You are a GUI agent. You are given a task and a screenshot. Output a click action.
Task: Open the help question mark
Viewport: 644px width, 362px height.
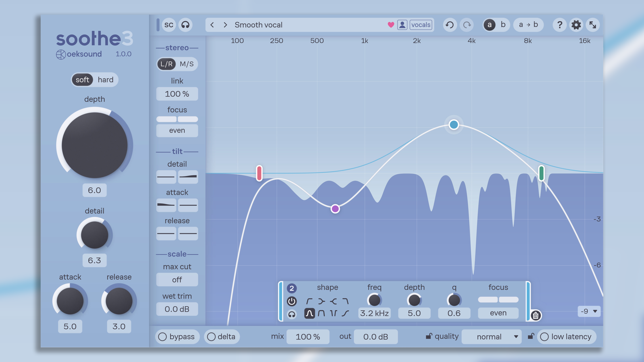[560, 25]
